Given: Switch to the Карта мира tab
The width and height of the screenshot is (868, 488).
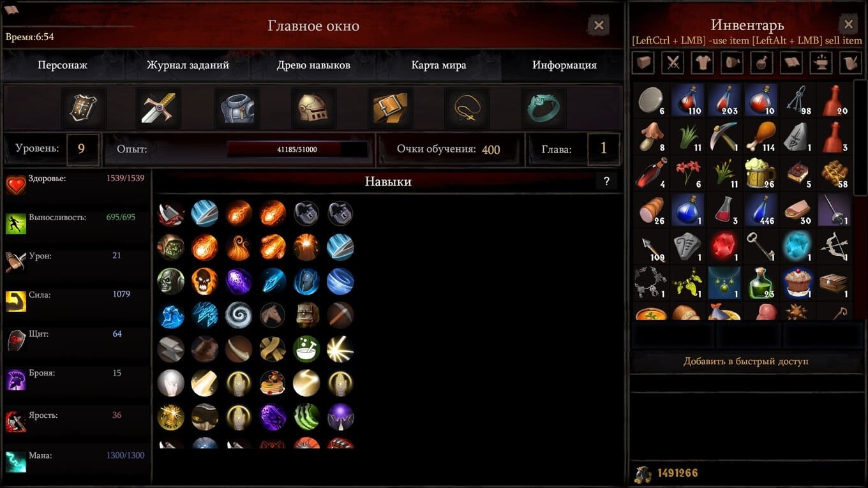Looking at the screenshot, I should click(438, 65).
